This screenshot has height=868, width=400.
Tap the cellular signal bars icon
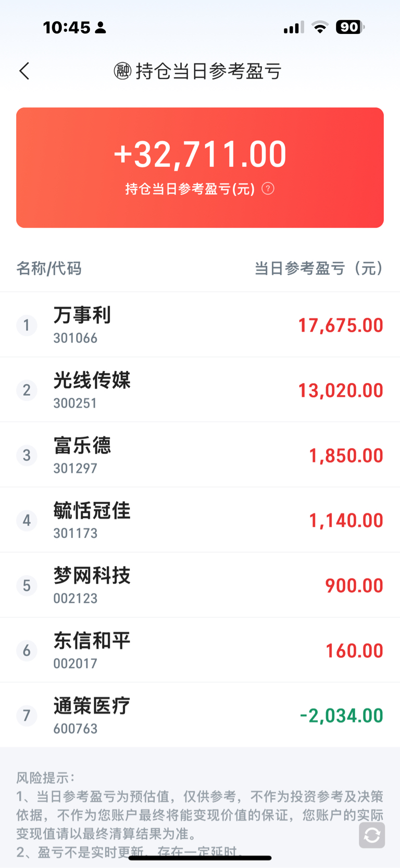click(293, 28)
